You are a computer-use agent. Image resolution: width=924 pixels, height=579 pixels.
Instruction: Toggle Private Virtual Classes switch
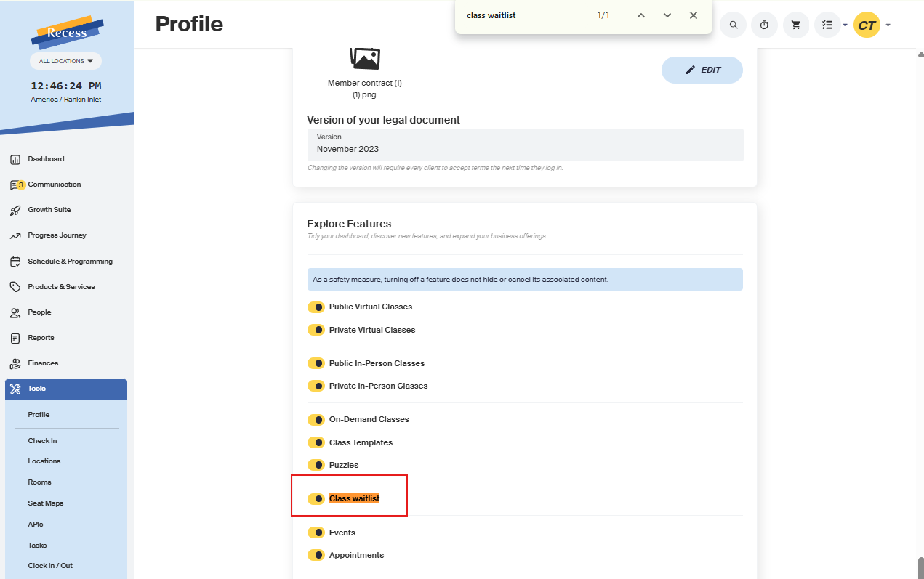pos(316,330)
